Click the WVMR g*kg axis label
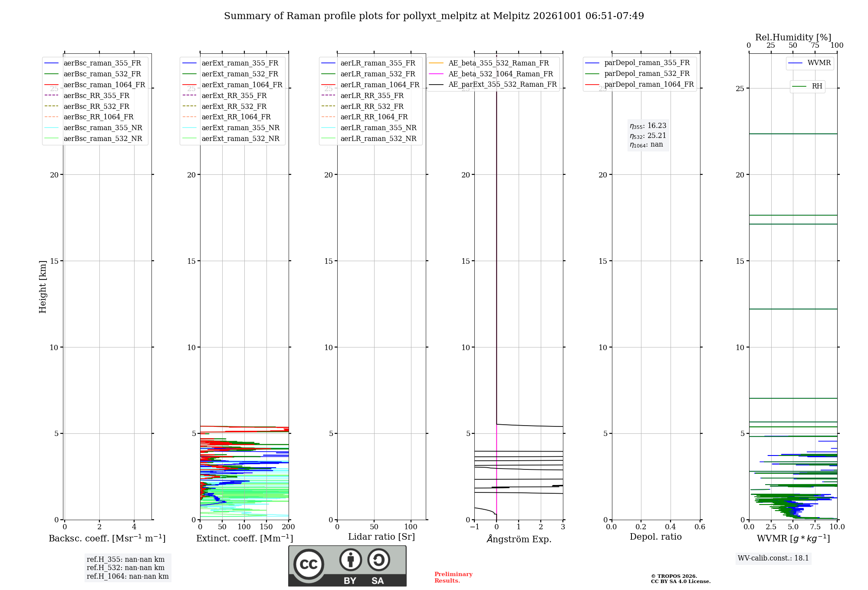868x590 pixels. tap(793, 538)
